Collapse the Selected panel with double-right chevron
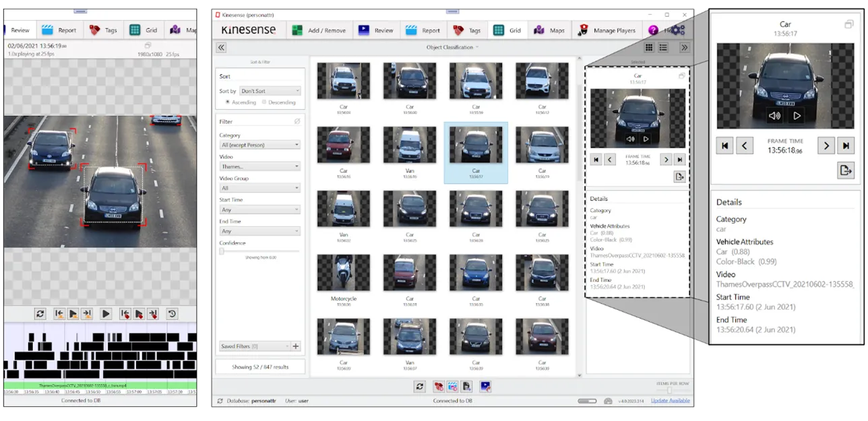Screen dimensions: 868x421 [684, 48]
